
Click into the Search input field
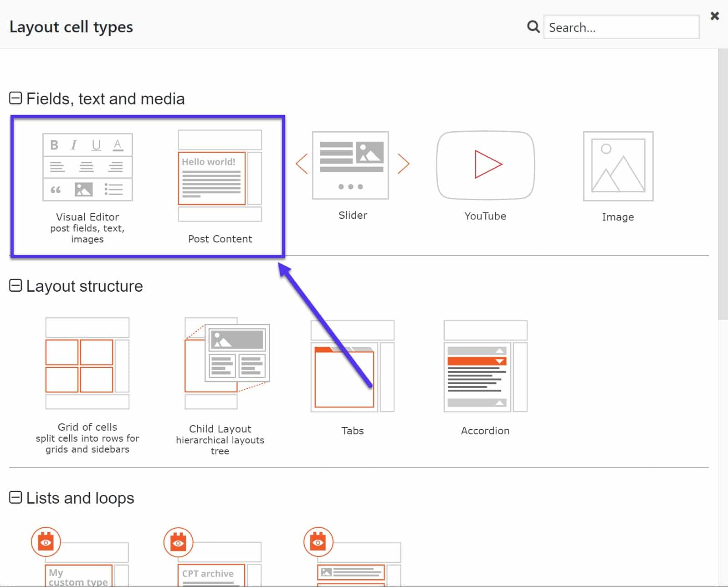[x=621, y=27]
